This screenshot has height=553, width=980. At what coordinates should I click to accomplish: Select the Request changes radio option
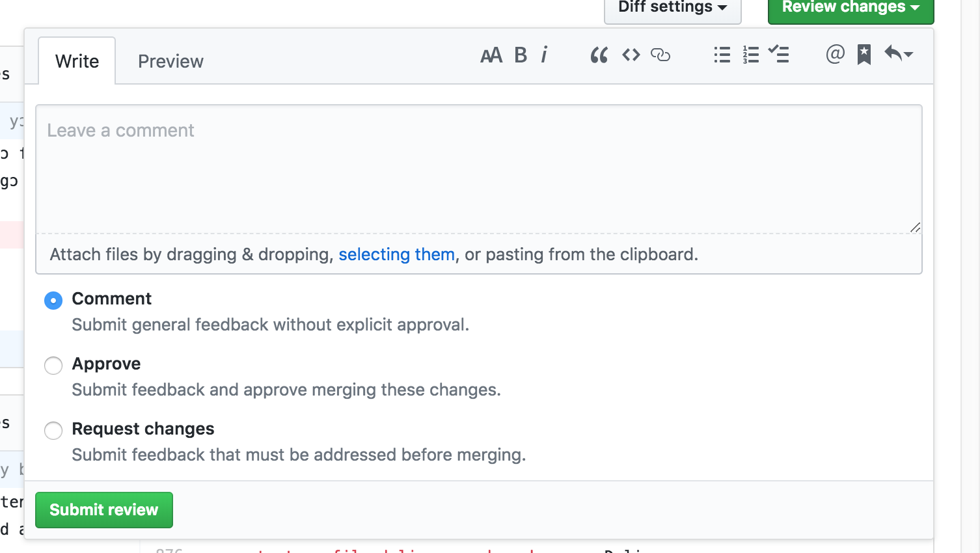point(53,431)
